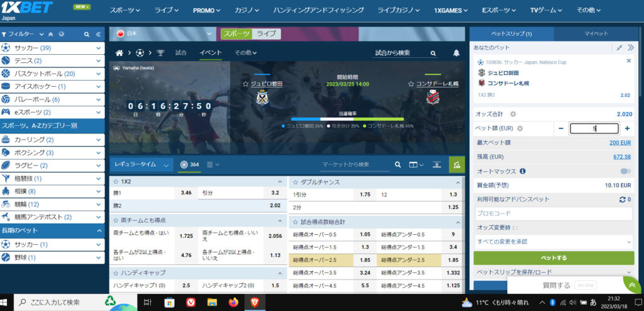Screen dimensions: 644x311
Task: Open the column layout dropdown
Action: click(x=416, y=164)
